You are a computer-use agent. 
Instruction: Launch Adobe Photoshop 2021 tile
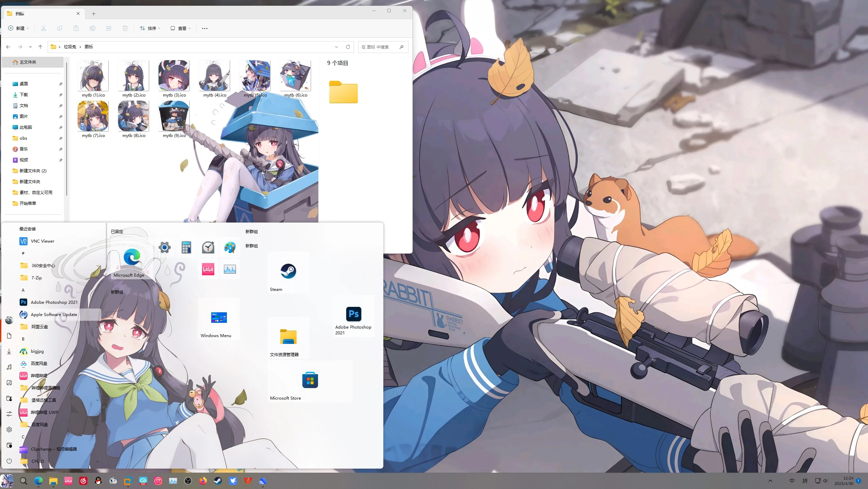(353, 316)
